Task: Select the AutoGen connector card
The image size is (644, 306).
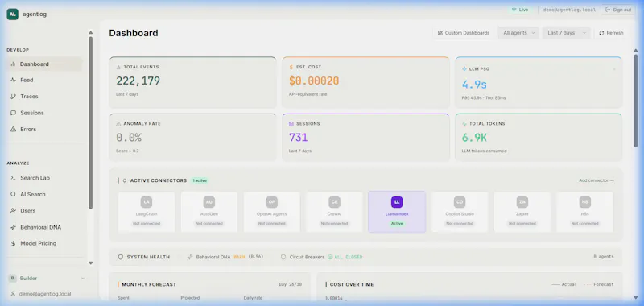Action: [209, 212]
